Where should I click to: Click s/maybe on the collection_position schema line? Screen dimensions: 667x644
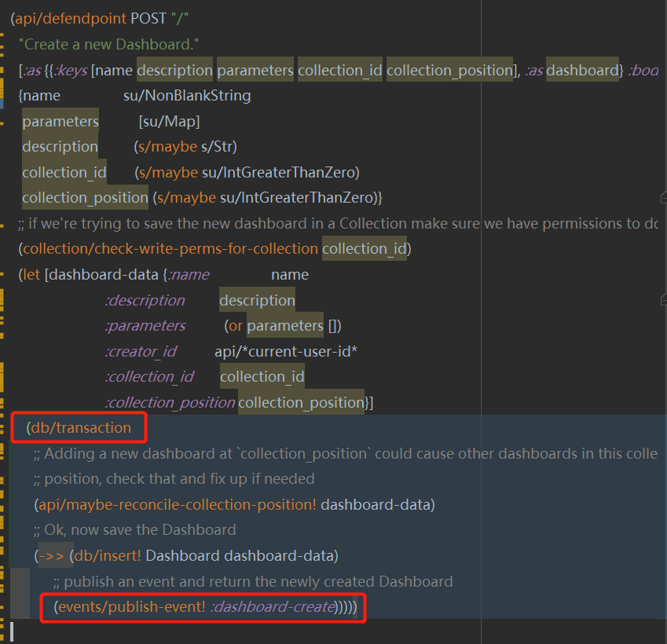tap(186, 198)
